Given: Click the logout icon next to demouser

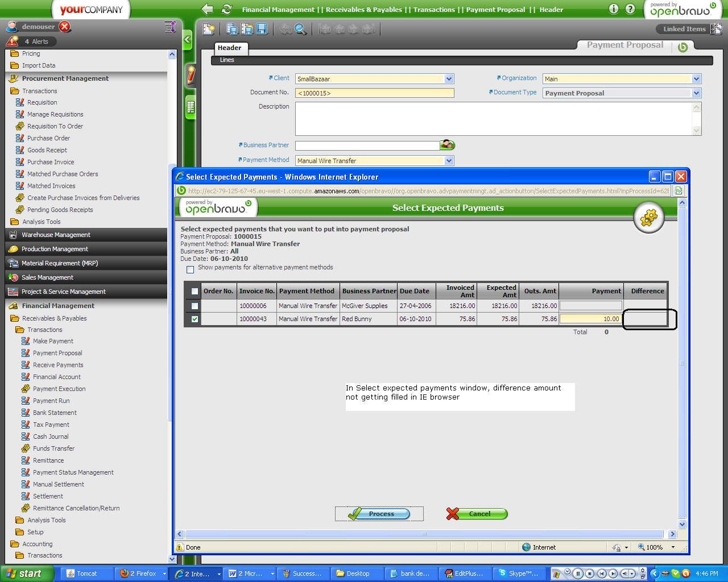Looking at the screenshot, I should [x=65, y=27].
